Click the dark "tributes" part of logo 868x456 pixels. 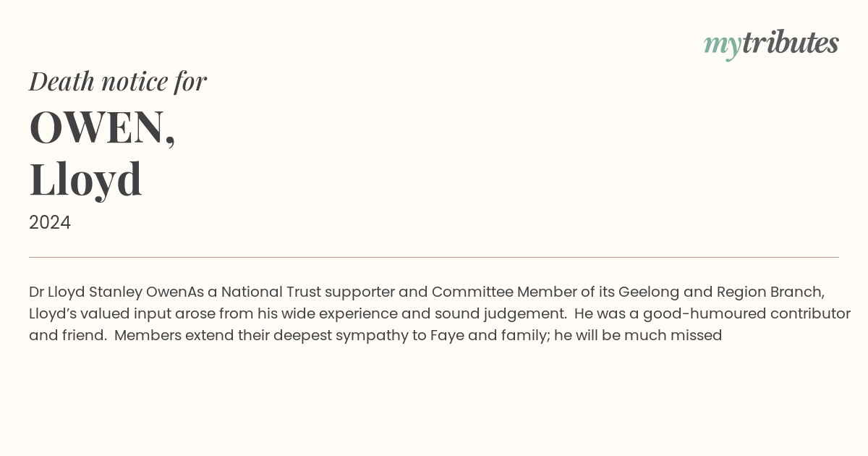(791, 42)
